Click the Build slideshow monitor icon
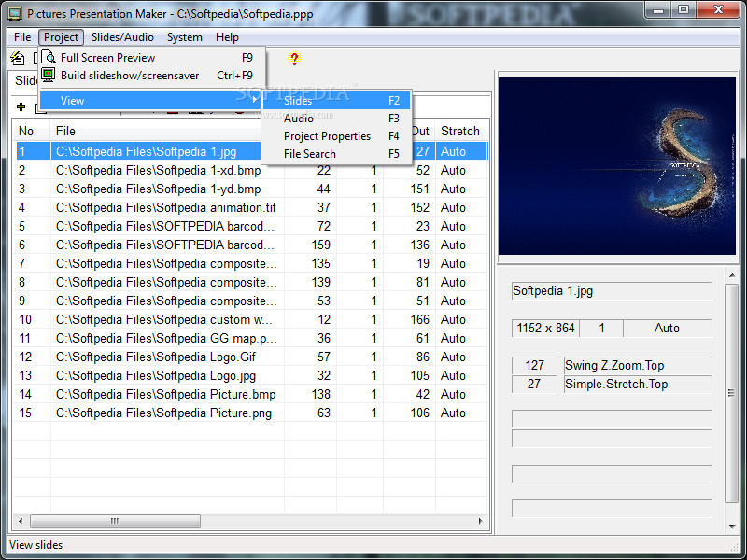 [49, 75]
